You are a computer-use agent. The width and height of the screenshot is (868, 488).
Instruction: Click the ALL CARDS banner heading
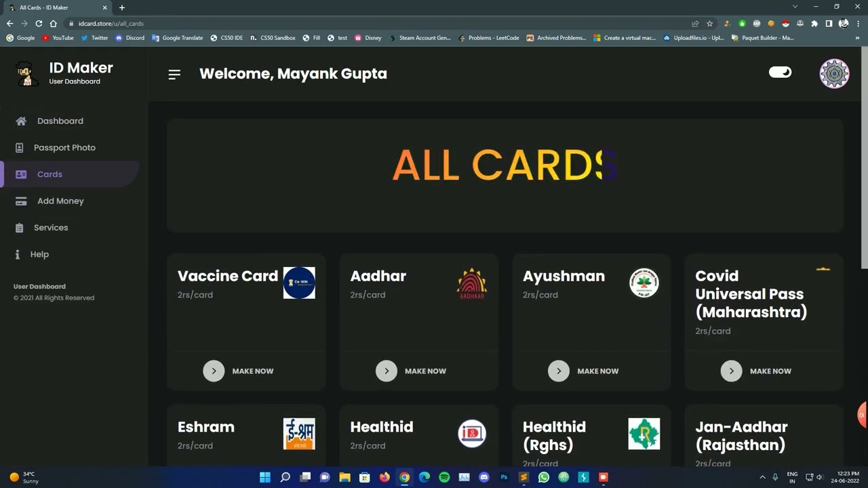point(505,165)
